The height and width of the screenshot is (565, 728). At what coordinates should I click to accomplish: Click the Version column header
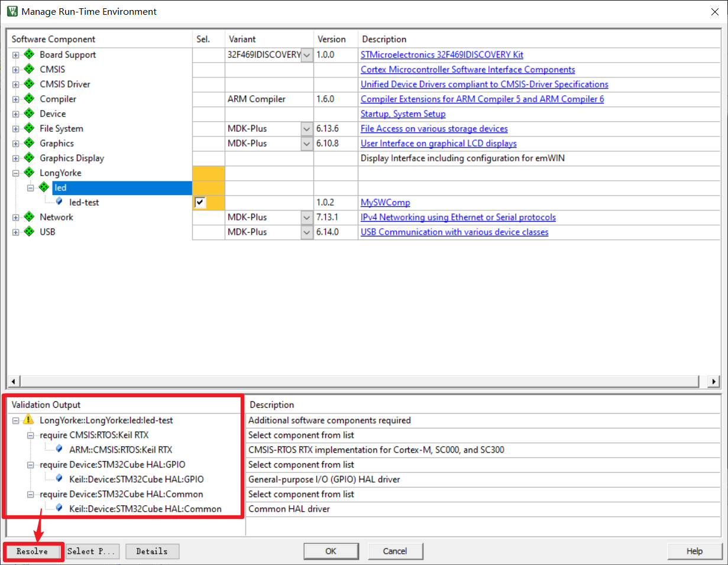[335, 39]
